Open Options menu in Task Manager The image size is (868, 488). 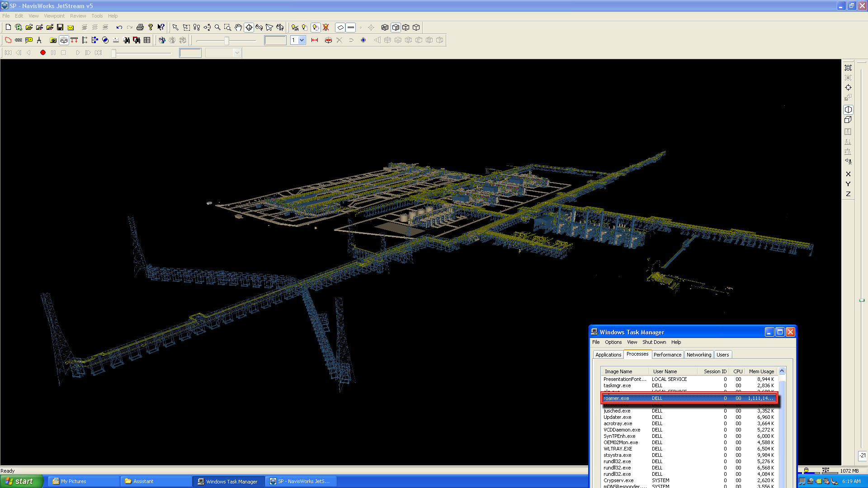(x=613, y=342)
